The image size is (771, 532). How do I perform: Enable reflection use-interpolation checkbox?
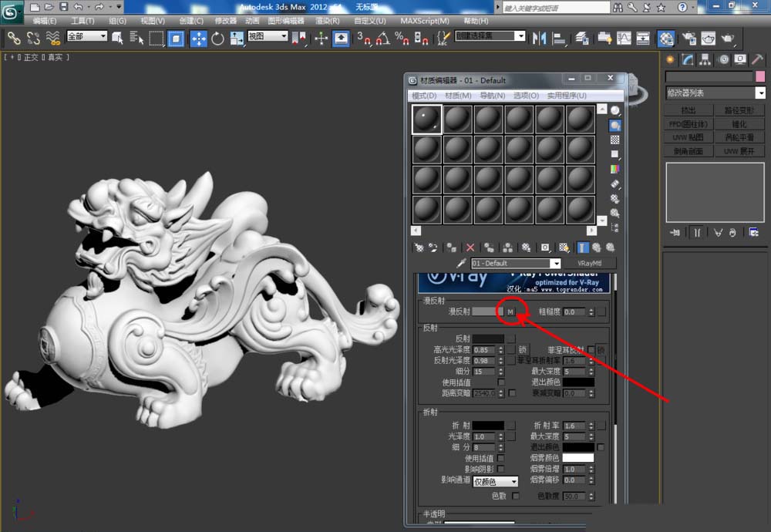(x=501, y=382)
